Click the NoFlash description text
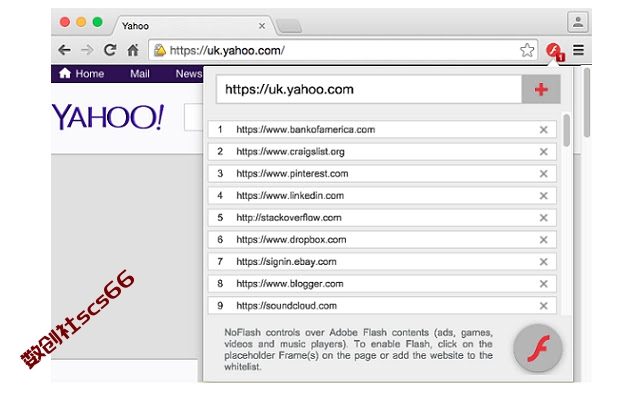Image resolution: width=640 pixels, height=400 pixels. pyautogui.click(x=358, y=349)
